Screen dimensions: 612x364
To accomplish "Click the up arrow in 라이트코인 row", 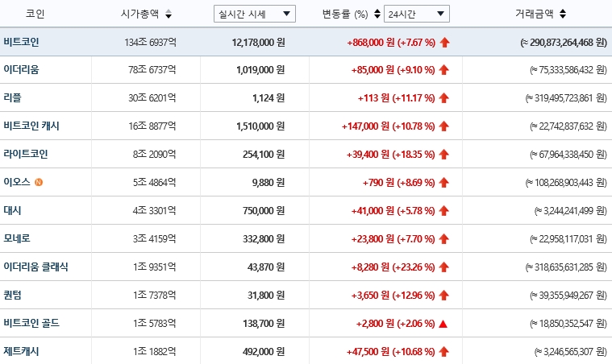I will pos(443,155).
